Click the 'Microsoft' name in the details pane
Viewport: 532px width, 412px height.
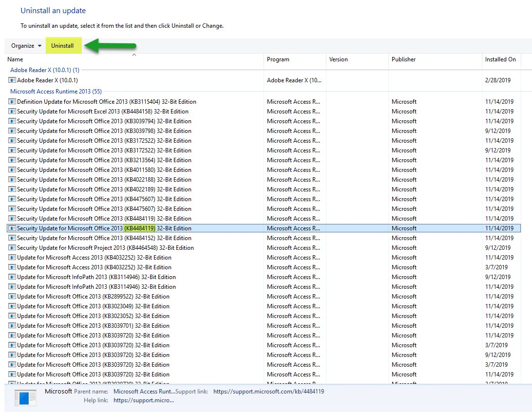pyautogui.click(x=58, y=392)
